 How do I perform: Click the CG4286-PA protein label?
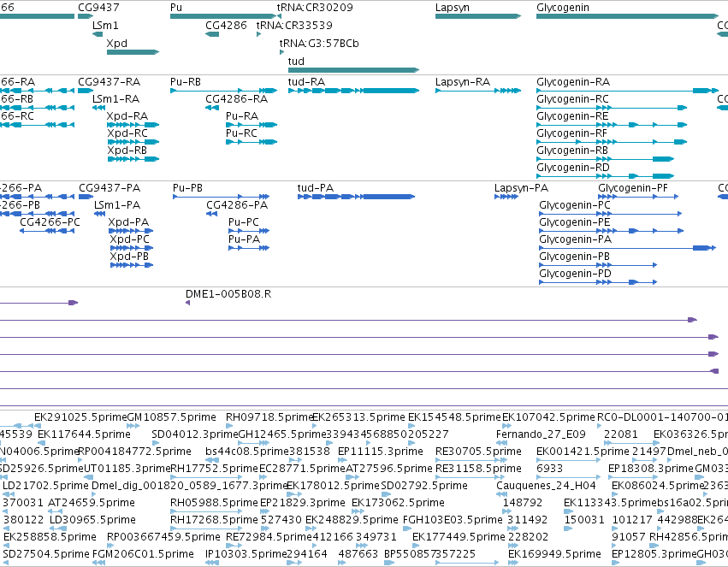pyautogui.click(x=237, y=205)
